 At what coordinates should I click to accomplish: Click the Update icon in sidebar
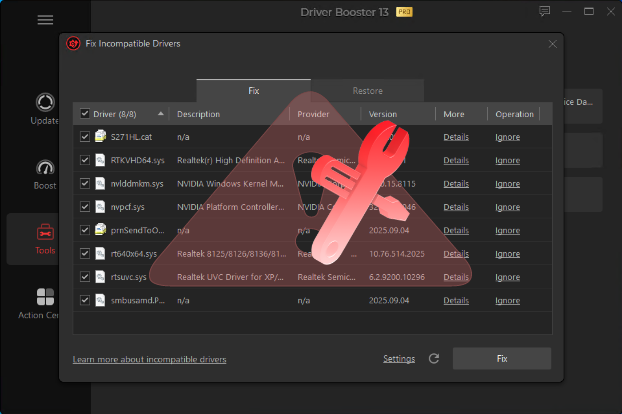tap(45, 103)
